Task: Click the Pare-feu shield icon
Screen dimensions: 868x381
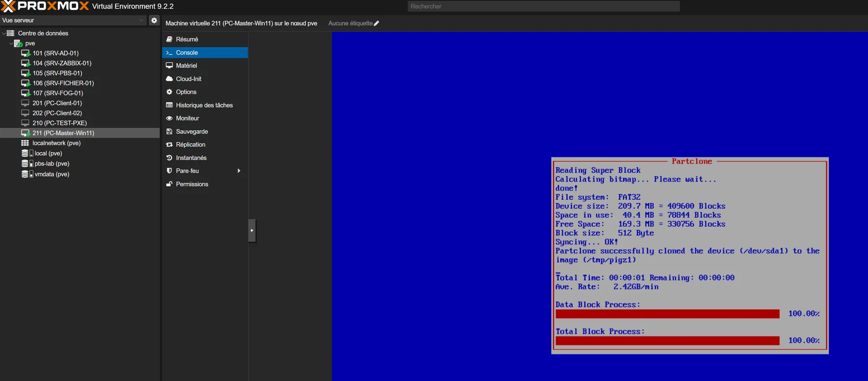Action: pyautogui.click(x=169, y=171)
